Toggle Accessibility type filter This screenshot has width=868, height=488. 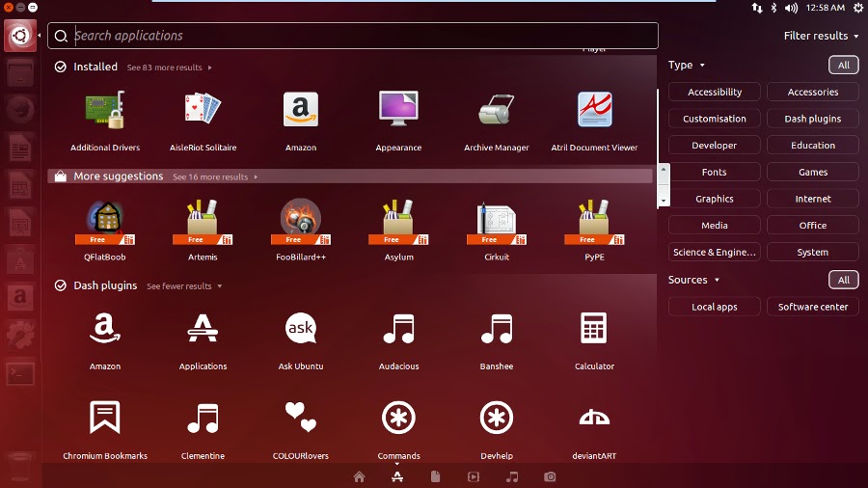(714, 92)
